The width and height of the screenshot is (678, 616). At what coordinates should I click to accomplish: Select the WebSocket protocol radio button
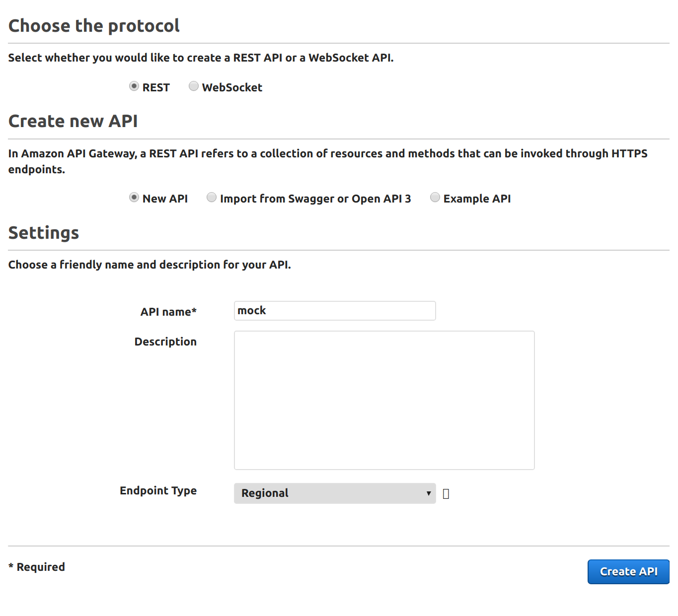[194, 86]
